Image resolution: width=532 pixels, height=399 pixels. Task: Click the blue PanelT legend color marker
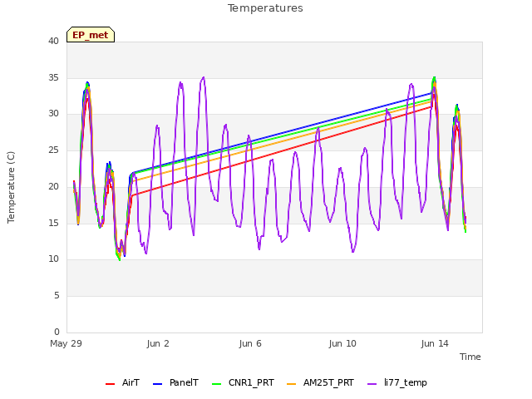coord(158,384)
